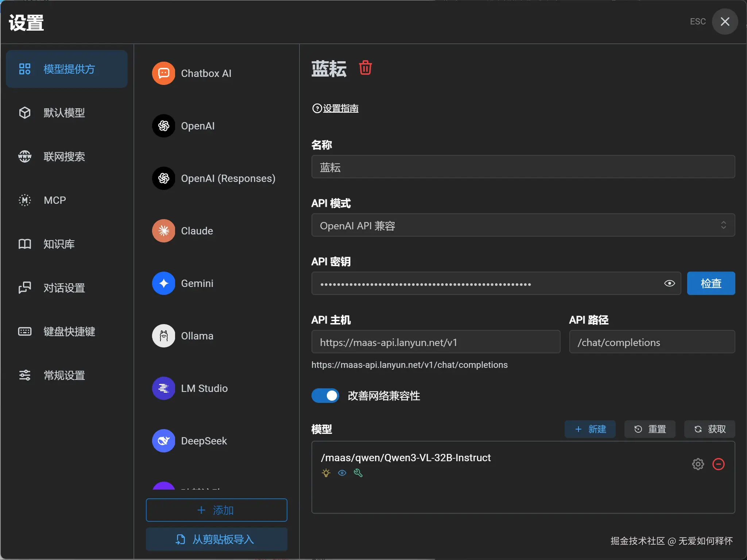Reveal API key with eye icon

tap(669, 283)
